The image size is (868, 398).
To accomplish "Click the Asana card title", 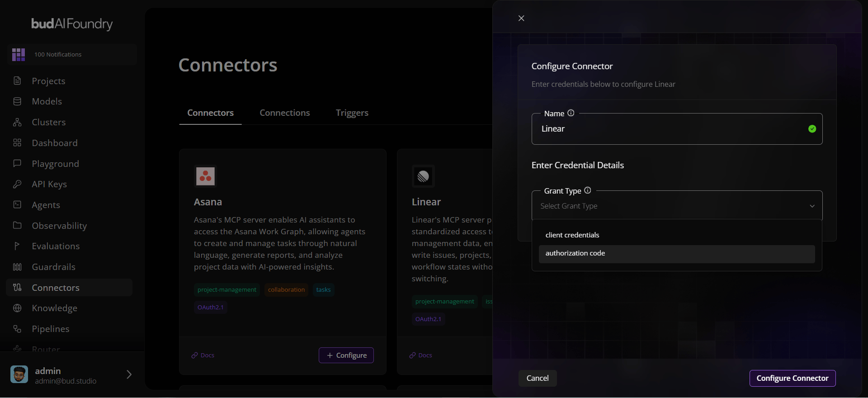I will 208,202.
